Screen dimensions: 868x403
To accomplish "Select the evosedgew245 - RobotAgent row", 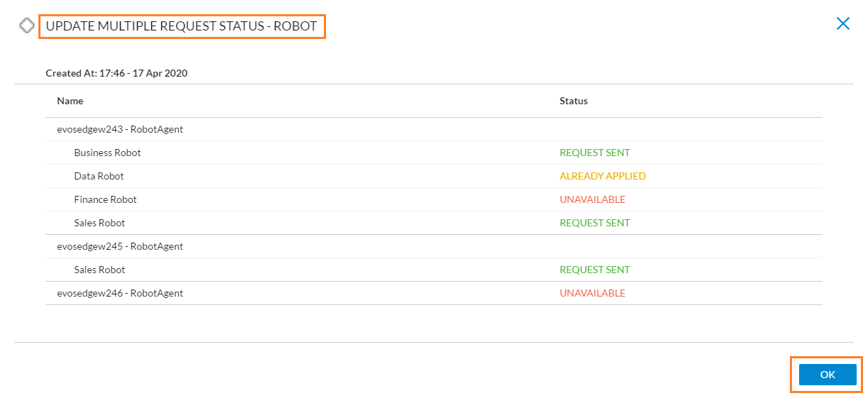I will (434, 246).
